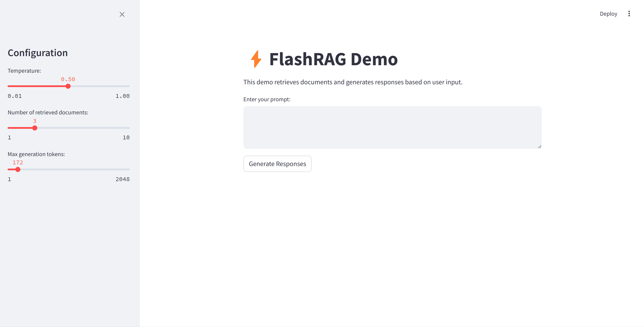Viewport: 644px width, 327px height.
Task: Click Generate Responses button
Action: coord(277,164)
